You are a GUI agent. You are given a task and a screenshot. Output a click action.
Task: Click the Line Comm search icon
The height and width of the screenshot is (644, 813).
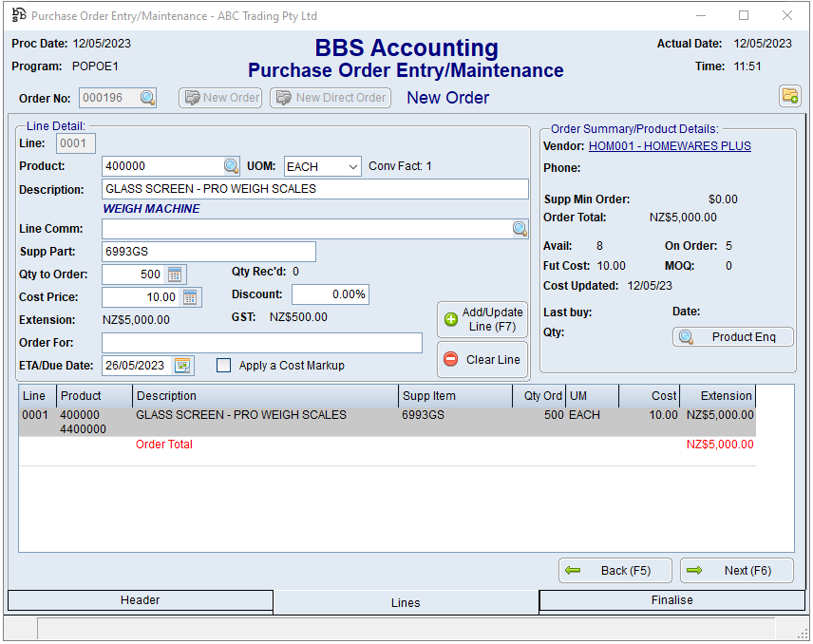pyautogui.click(x=520, y=229)
